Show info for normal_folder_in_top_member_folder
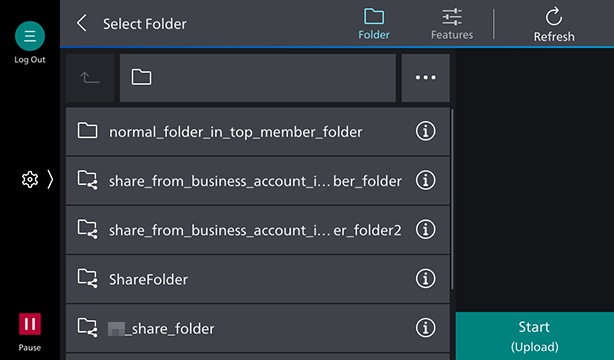Viewport: 614px width, 360px height. point(425,131)
